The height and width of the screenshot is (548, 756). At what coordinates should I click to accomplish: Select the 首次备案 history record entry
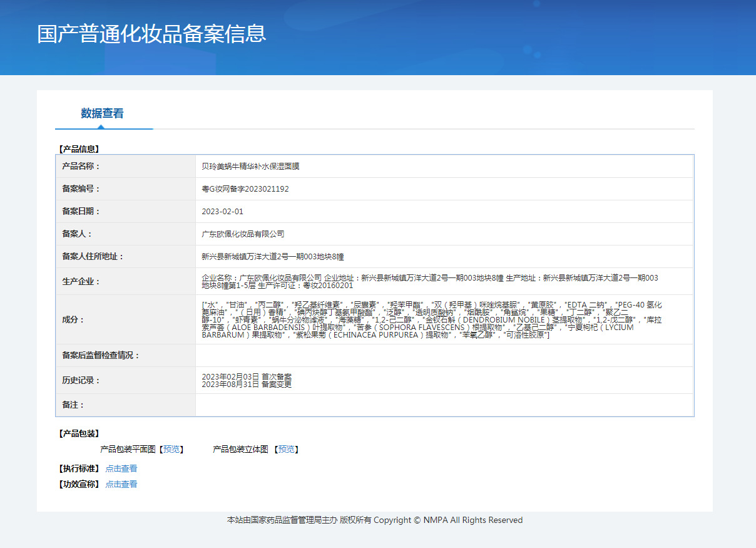click(247, 376)
